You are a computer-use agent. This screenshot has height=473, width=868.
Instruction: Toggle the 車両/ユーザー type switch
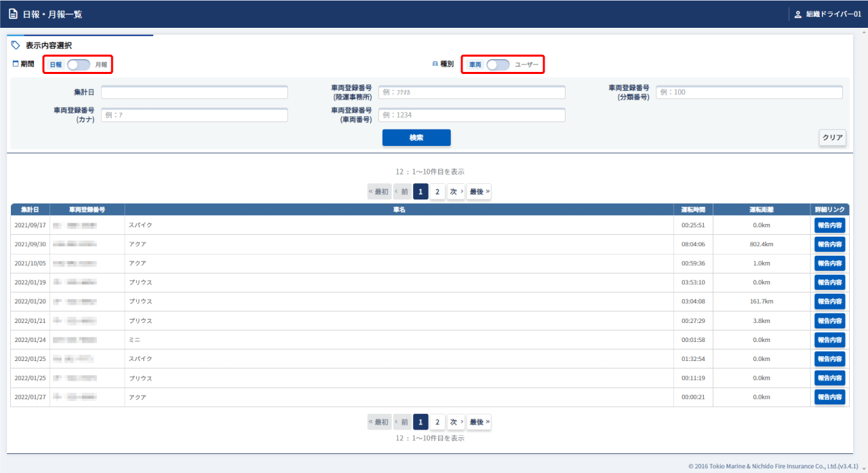coord(498,64)
